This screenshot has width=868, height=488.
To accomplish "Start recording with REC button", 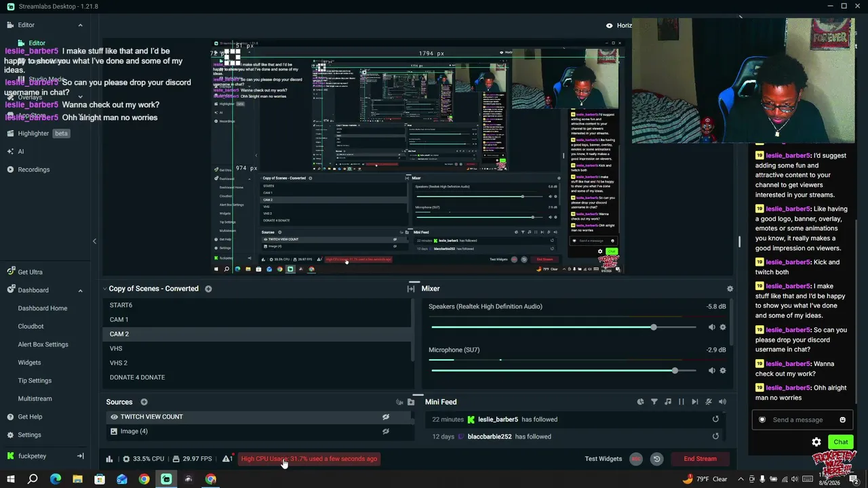I will tap(636, 459).
